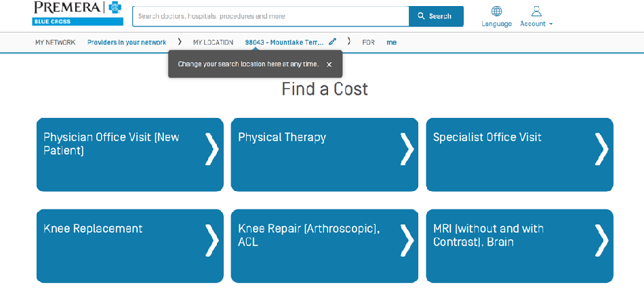
Task: Click chevron on Knee Repair ACL tile
Action: point(407,240)
